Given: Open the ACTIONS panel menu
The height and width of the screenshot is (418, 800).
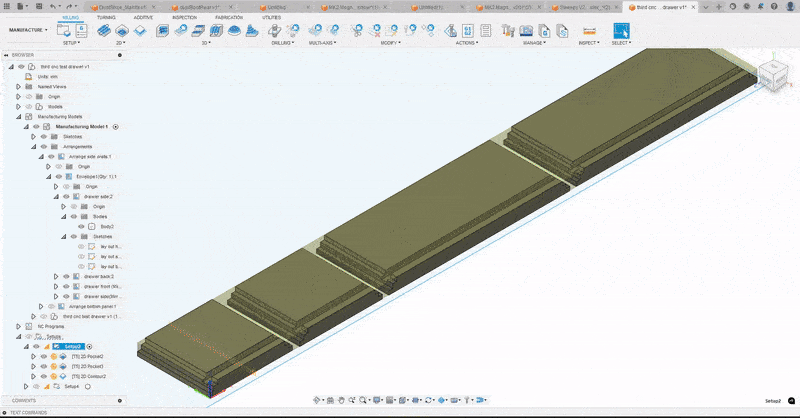Looking at the screenshot, I should click(x=467, y=43).
